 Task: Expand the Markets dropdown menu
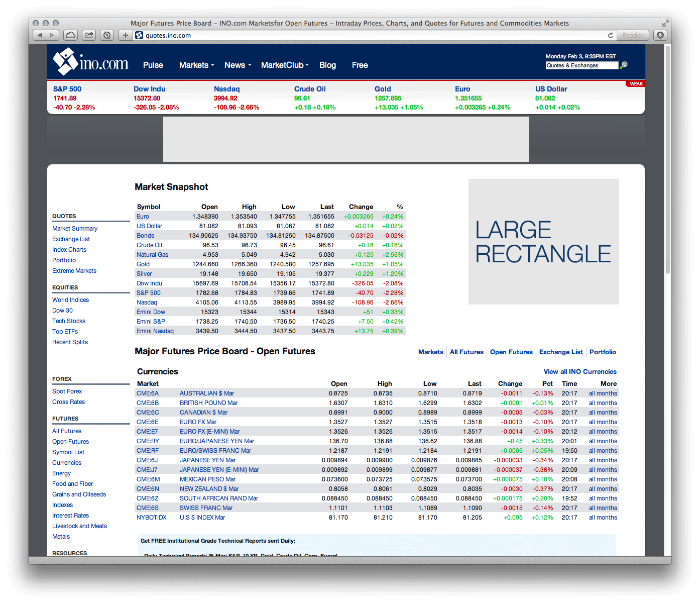[196, 65]
